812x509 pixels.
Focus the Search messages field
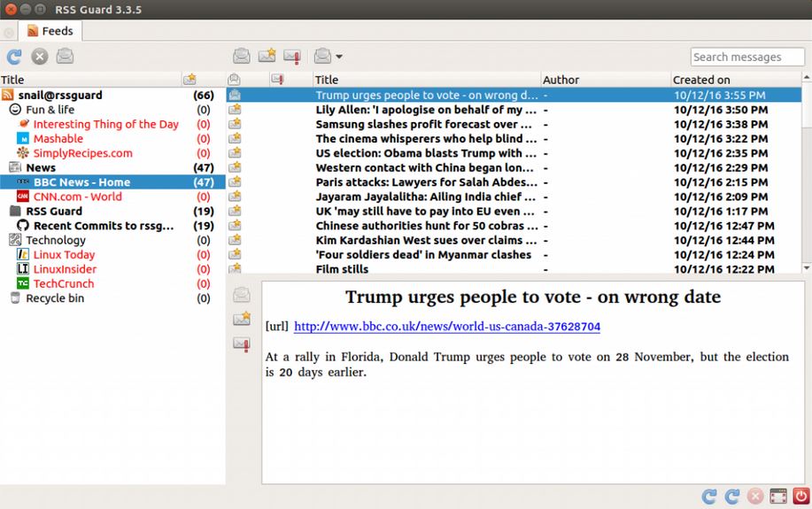pyautogui.click(x=747, y=57)
